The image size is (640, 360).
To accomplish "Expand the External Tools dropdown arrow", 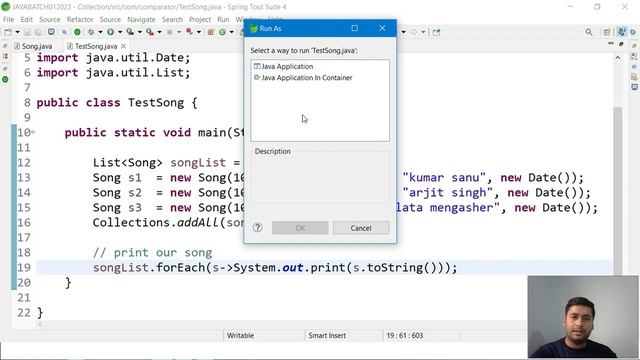I will [159, 32].
